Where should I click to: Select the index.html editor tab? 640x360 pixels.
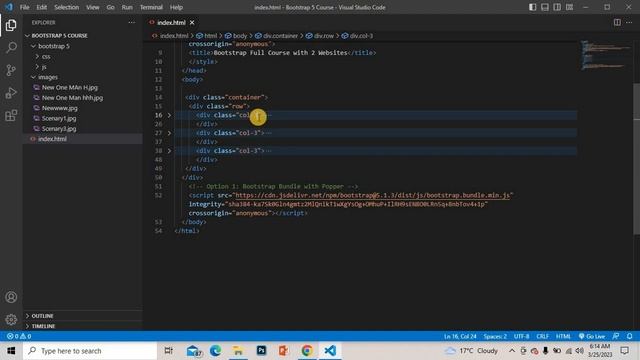[171, 22]
